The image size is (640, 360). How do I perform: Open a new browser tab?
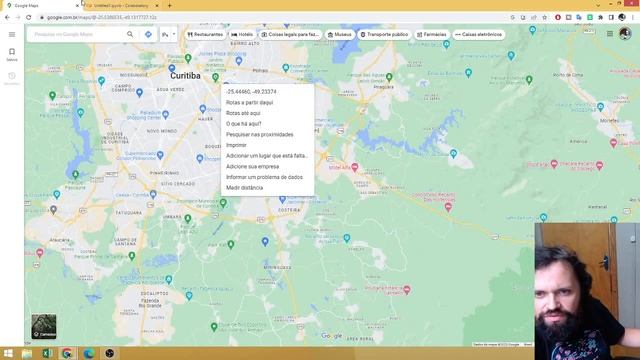[x=169, y=6]
